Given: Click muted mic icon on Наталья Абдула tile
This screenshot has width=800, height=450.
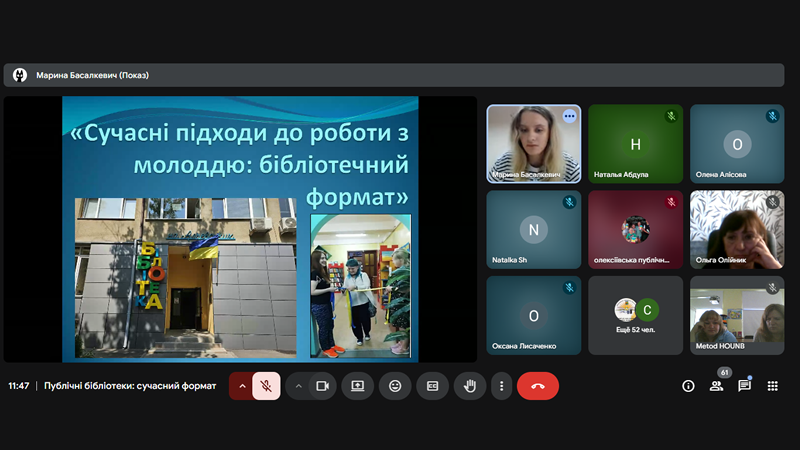Looking at the screenshot, I should click(x=671, y=116).
